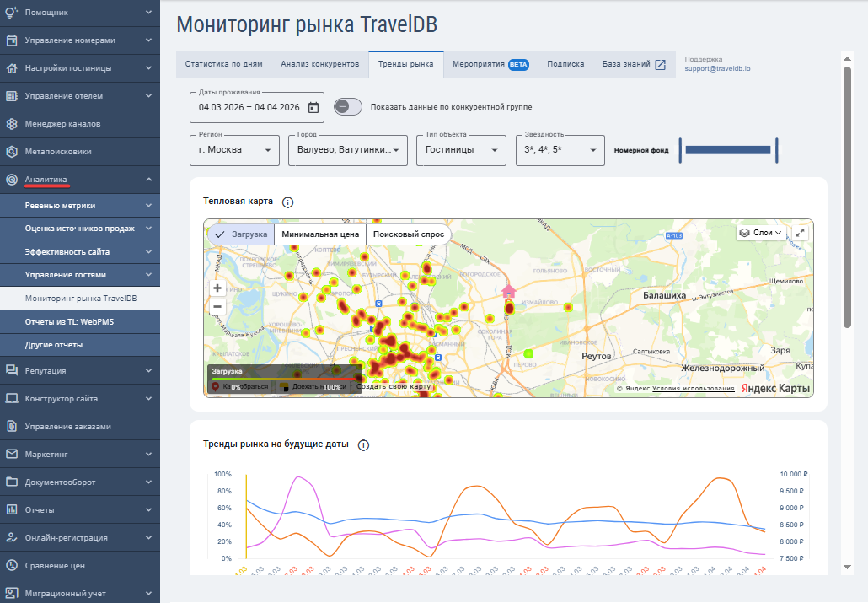Zoom in the map with plus
Viewport: 868px width, 603px height.
tap(217, 288)
